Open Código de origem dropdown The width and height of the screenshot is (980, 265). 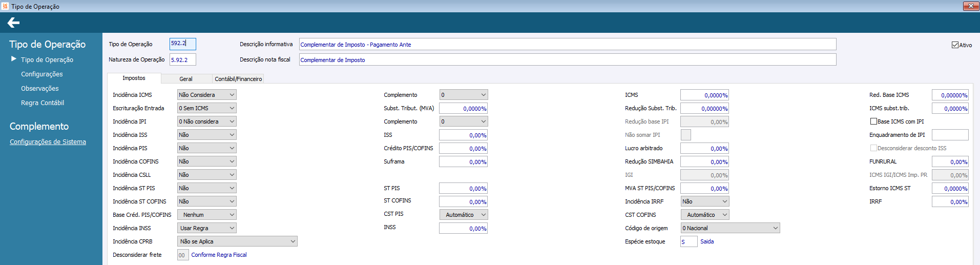pyautogui.click(x=730, y=228)
